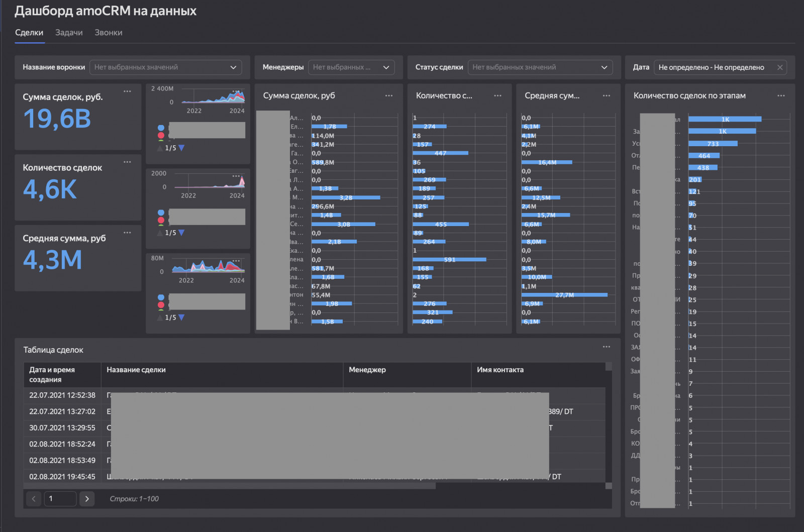Select the 22.07.2021 13:27:02 table row

coord(314,411)
